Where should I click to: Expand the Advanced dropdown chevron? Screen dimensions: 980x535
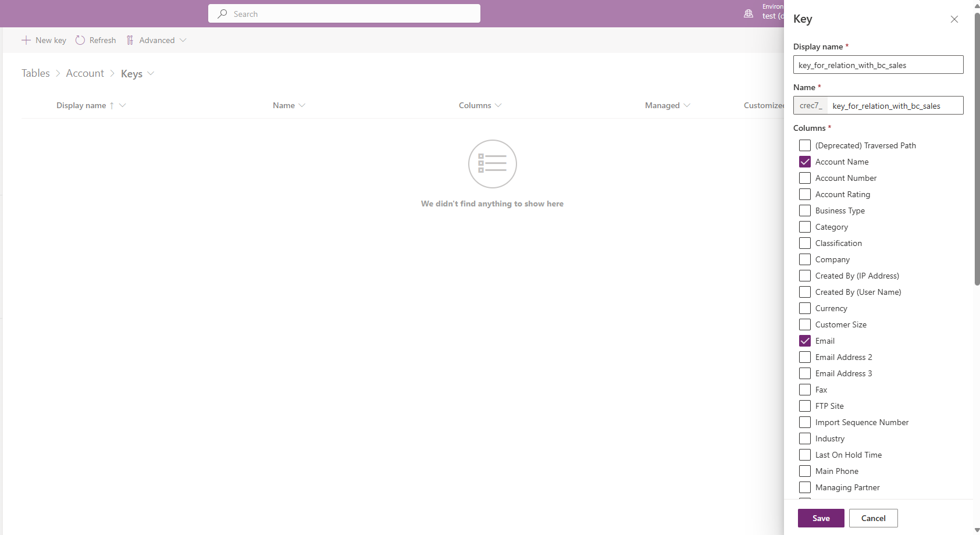[x=183, y=40]
